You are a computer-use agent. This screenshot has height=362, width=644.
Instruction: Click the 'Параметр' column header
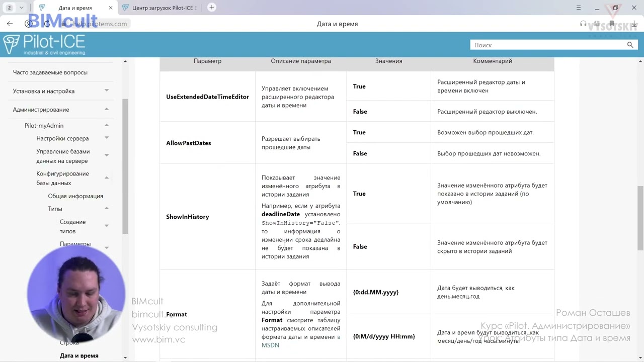(x=207, y=61)
